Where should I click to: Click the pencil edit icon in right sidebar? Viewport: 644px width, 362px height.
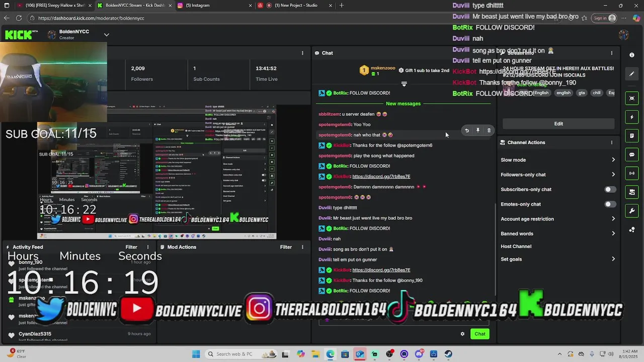(x=632, y=74)
